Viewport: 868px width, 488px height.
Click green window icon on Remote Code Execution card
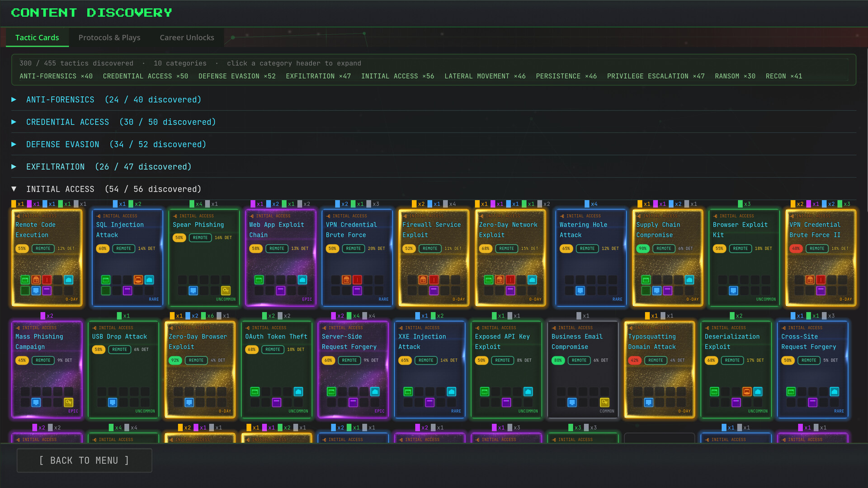(x=25, y=280)
